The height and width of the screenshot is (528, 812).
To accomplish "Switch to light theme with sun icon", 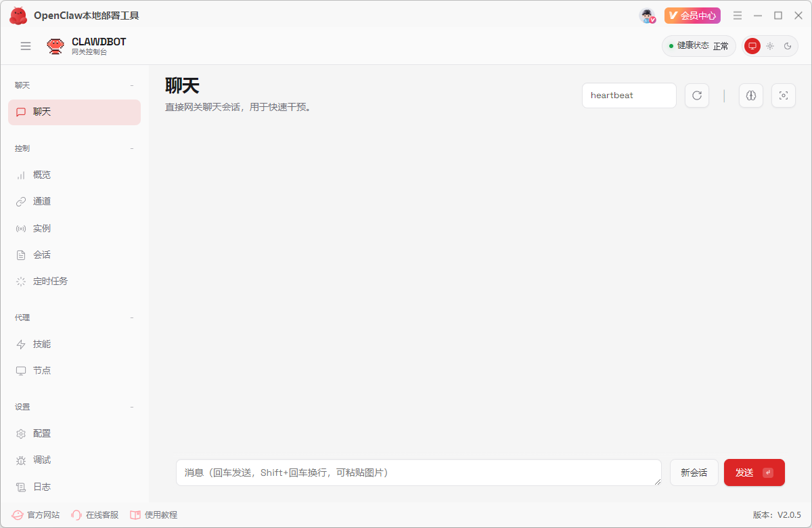I will 770,46.
